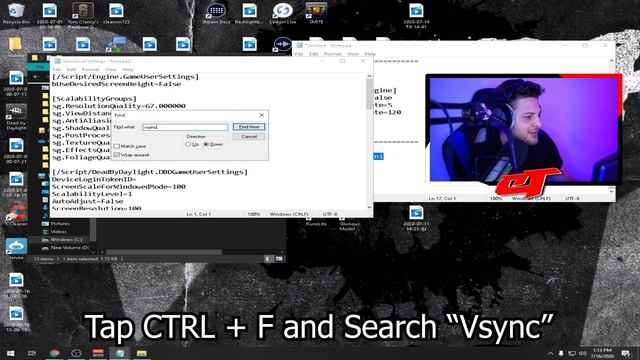Switch Explorer to details view icon
640x360 pixels.
[x=268, y=259]
